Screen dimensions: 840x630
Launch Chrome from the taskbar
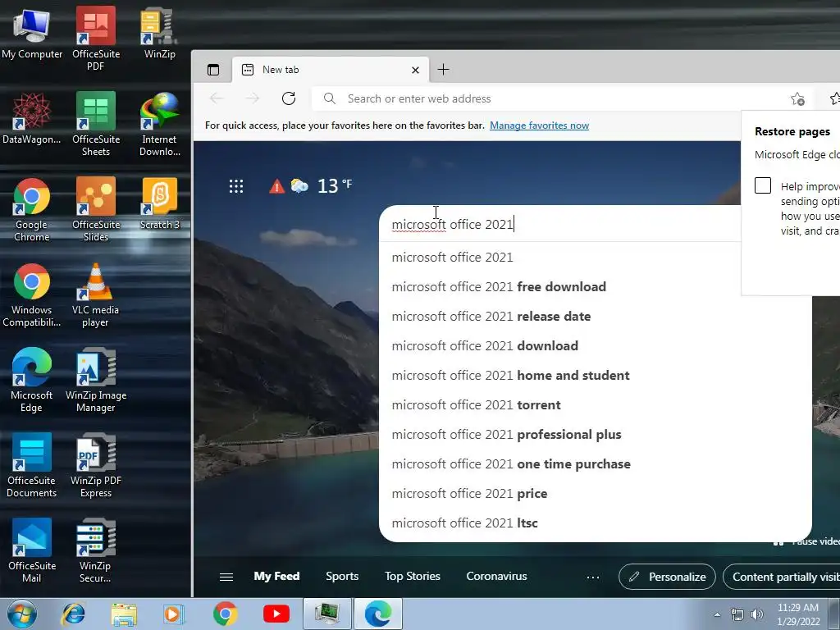[x=226, y=614]
